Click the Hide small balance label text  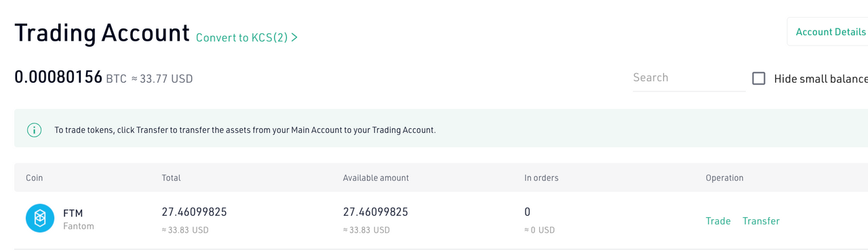click(x=821, y=79)
